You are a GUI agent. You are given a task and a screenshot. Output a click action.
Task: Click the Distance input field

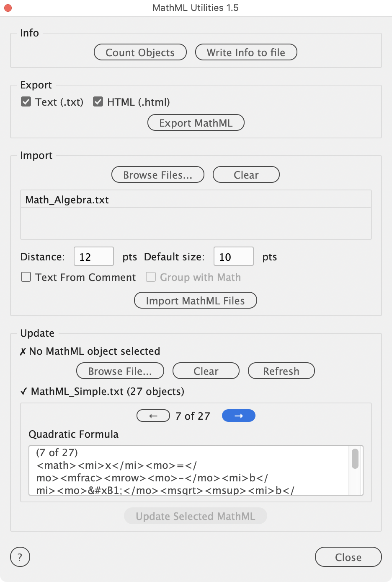point(93,257)
